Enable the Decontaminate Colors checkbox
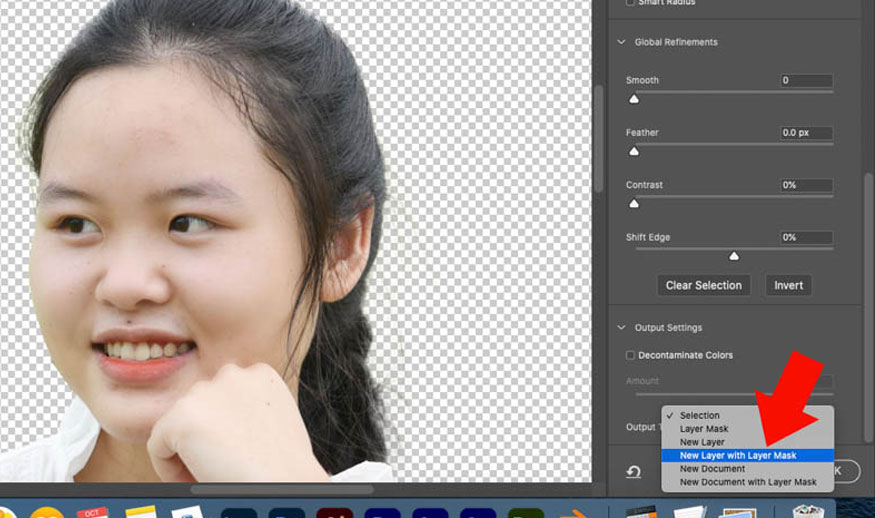This screenshot has width=875, height=518. coord(630,355)
